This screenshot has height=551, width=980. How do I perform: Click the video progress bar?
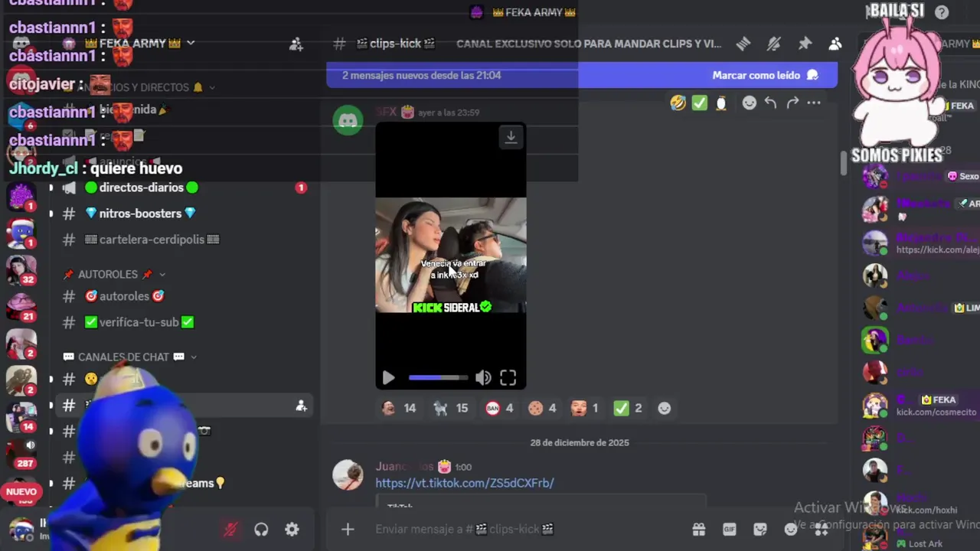(x=438, y=377)
